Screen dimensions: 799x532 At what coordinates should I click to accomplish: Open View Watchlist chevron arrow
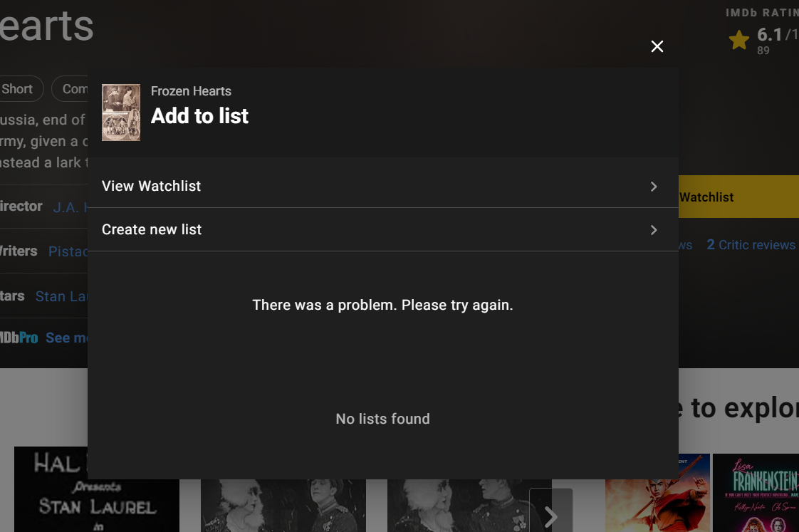pyautogui.click(x=654, y=187)
